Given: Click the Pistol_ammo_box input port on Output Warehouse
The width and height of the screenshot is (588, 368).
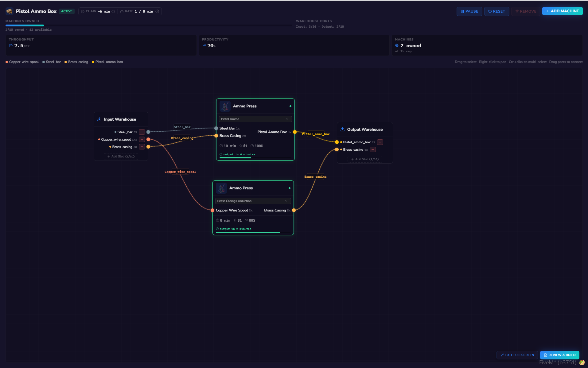Looking at the screenshot, I should pos(337,142).
